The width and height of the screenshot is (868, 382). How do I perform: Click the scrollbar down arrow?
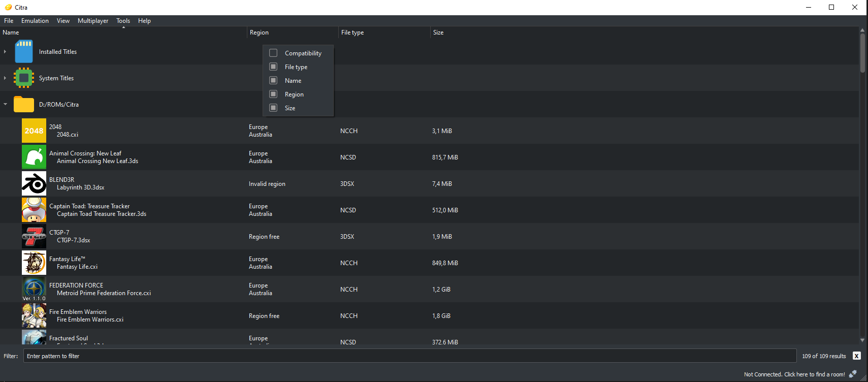coord(862,340)
